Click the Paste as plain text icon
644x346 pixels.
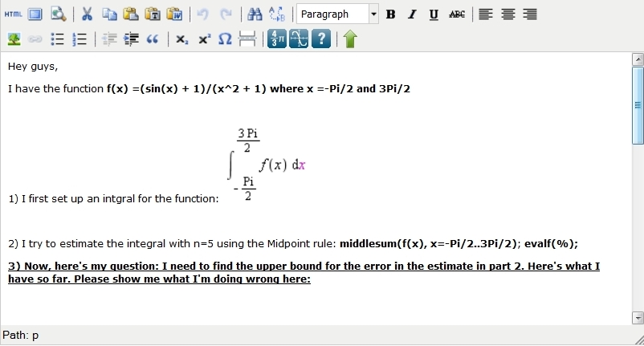coord(153,14)
